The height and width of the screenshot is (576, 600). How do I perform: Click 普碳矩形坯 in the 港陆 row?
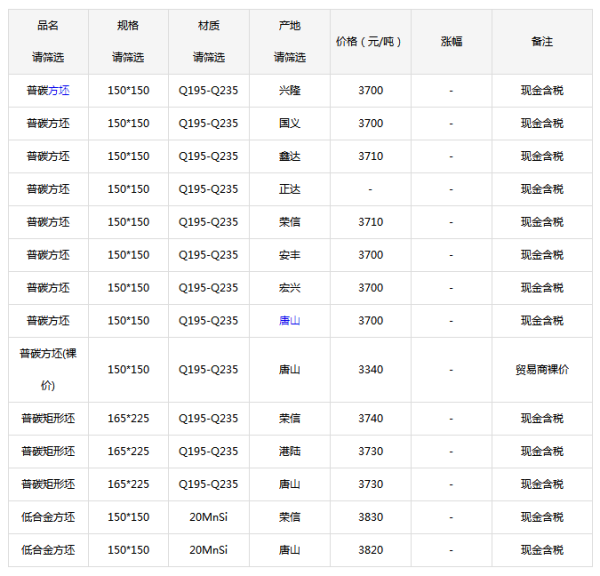48,451
